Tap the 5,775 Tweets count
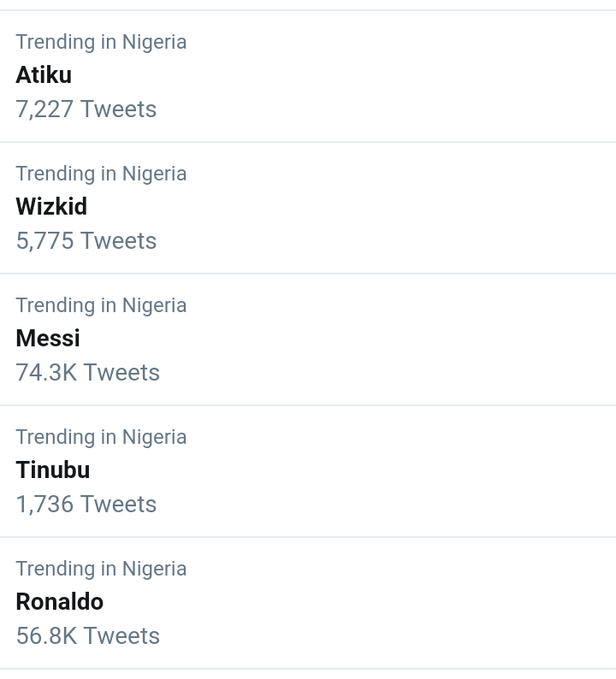Viewport: 616px width, 679px height. pyautogui.click(x=86, y=241)
